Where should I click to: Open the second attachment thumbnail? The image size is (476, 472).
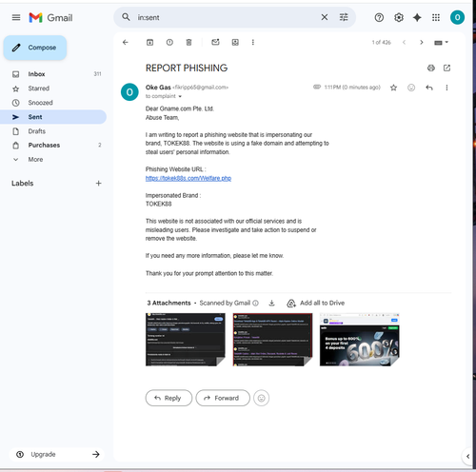pos(272,340)
